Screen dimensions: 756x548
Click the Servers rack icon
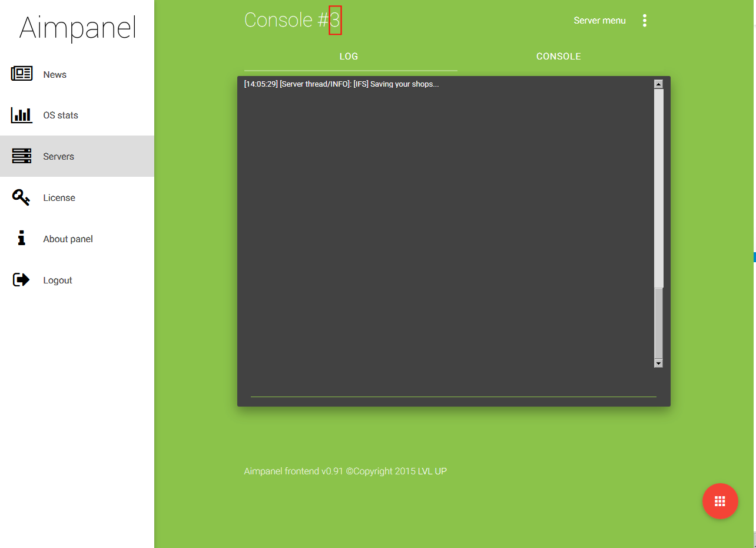pos(22,156)
